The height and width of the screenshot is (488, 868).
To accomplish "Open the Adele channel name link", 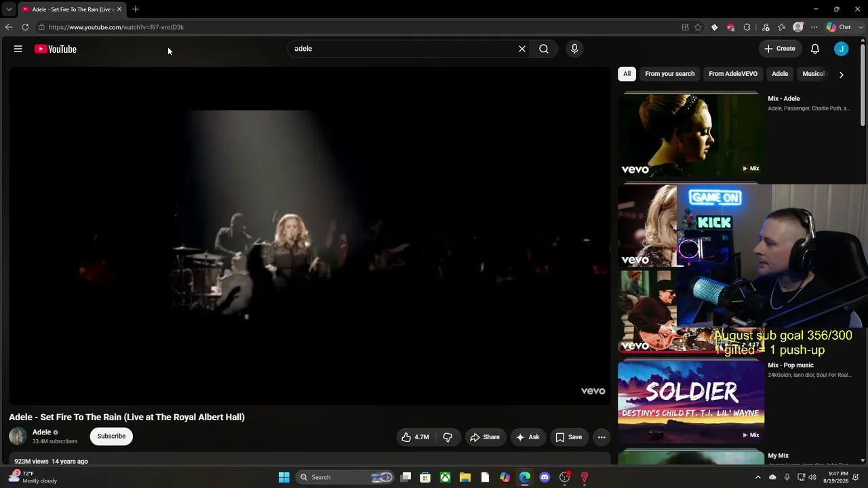I will click(x=42, y=432).
